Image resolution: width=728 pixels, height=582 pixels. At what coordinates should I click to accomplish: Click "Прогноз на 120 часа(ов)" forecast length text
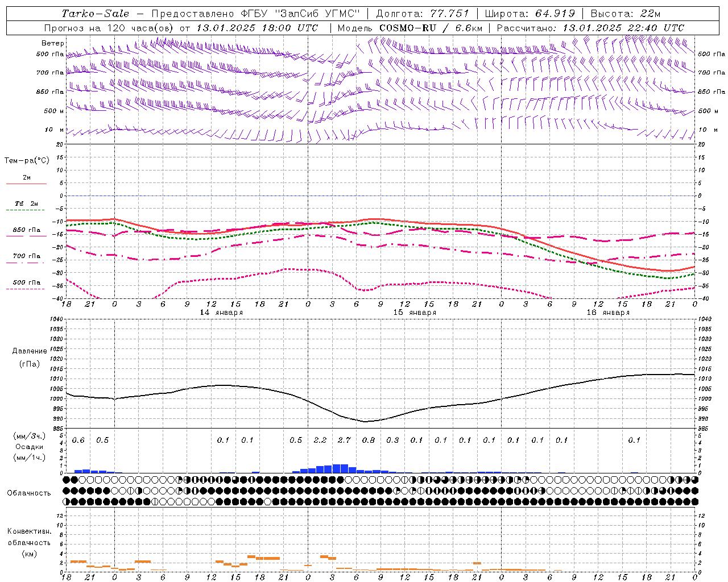[x=110, y=28]
